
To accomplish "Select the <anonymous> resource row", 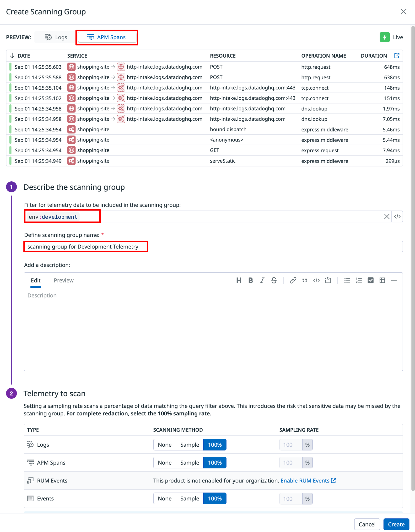I will (204, 140).
